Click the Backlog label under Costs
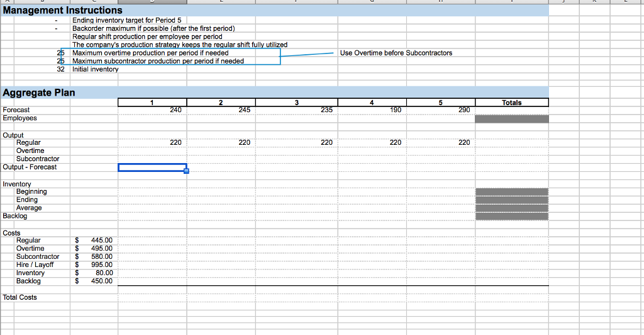 (x=28, y=281)
